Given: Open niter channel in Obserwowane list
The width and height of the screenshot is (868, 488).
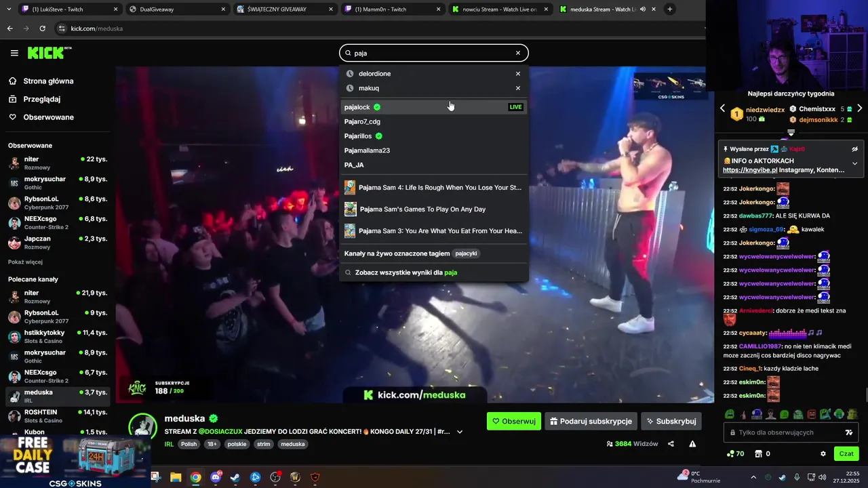Looking at the screenshot, I should tap(57, 163).
